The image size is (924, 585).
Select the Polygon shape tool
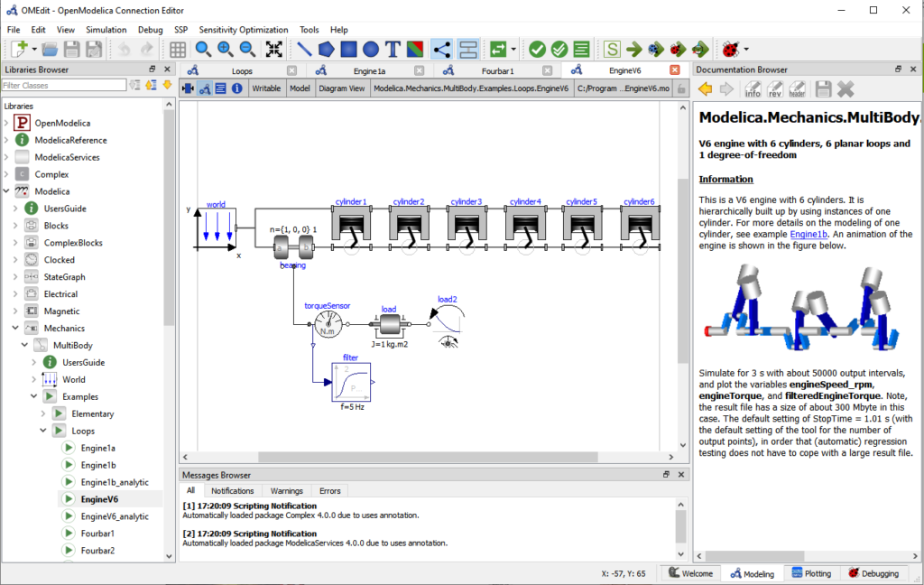[326, 50]
